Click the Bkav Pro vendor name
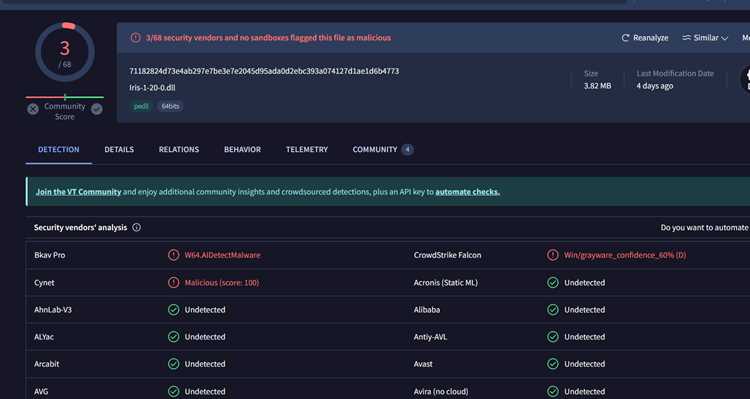This screenshot has height=399, width=750. 50,255
